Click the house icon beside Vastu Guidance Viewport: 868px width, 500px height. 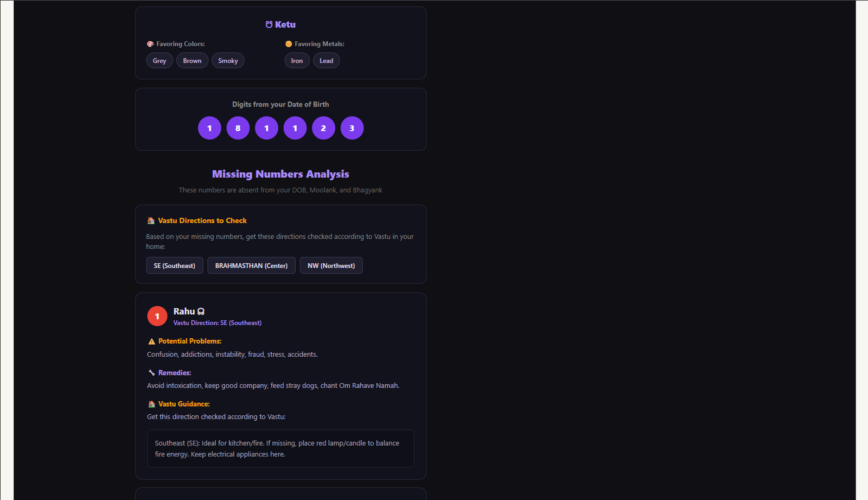pos(151,404)
